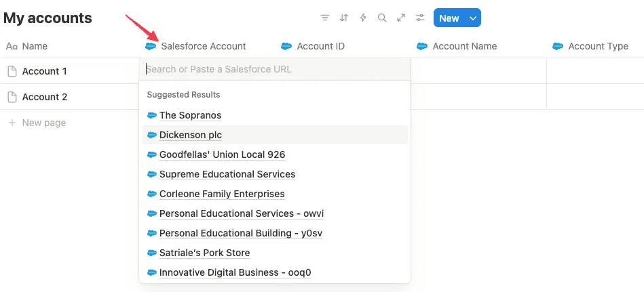Open the view settings sliders icon
The width and height of the screenshot is (644, 292).
pos(420,18)
